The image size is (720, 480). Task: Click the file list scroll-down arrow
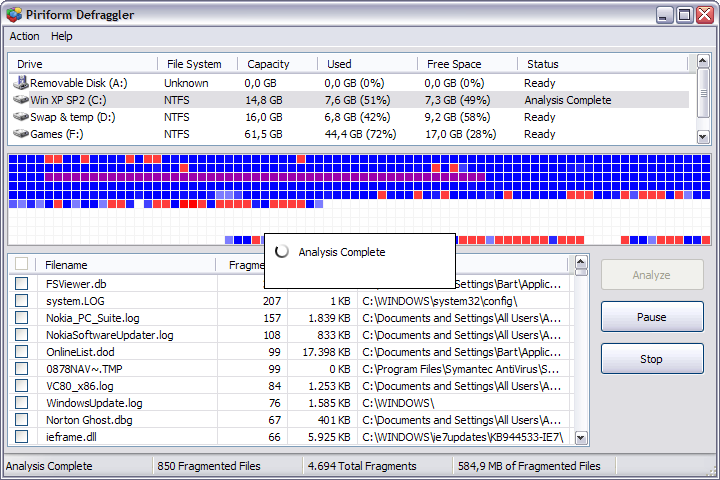[581, 438]
